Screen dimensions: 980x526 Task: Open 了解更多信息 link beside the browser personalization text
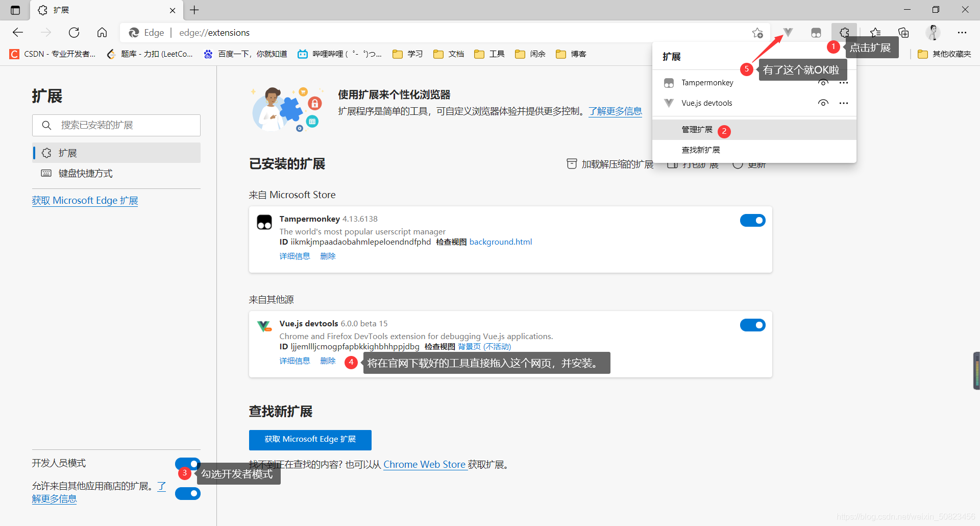(x=615, y=111)
